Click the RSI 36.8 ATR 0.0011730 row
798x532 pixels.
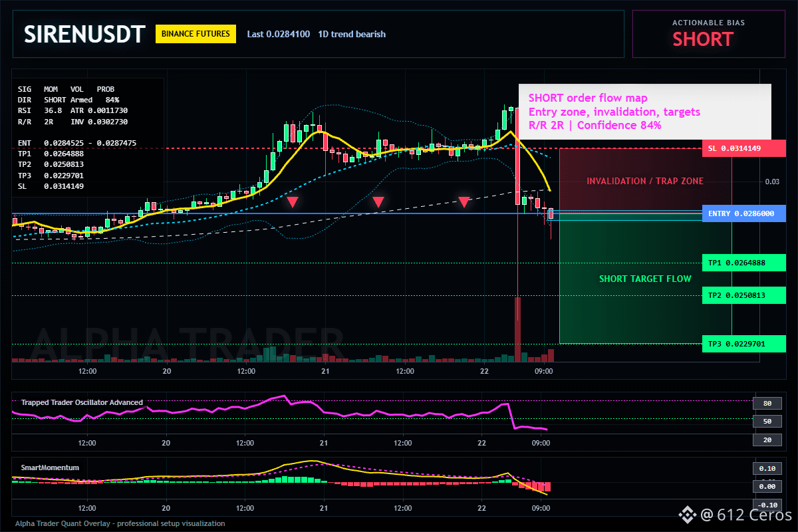72,110
